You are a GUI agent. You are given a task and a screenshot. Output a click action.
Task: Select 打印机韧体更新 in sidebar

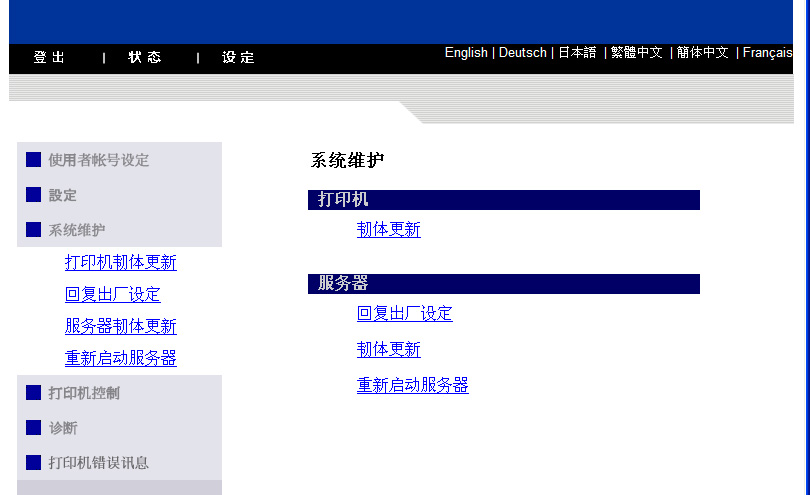pos(120,263)
